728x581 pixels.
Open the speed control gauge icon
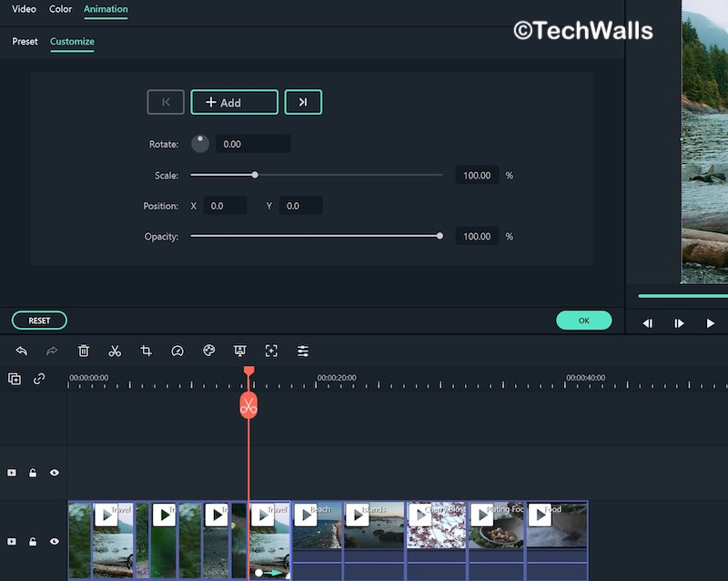[177, 351]
